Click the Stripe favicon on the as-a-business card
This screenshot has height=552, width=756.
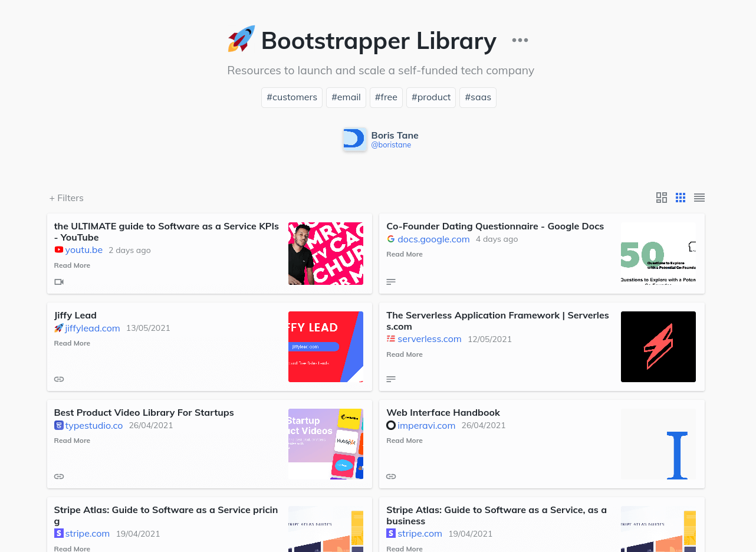tap(391, 533)
